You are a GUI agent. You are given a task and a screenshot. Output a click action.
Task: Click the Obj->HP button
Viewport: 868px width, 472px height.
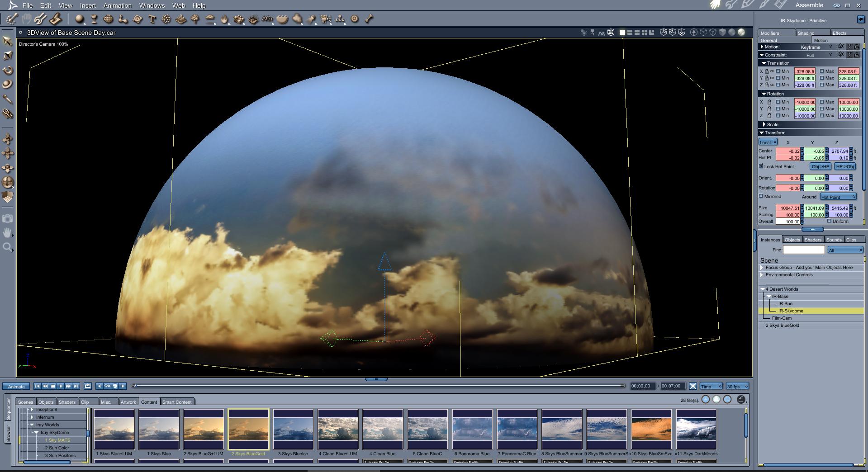820,166
